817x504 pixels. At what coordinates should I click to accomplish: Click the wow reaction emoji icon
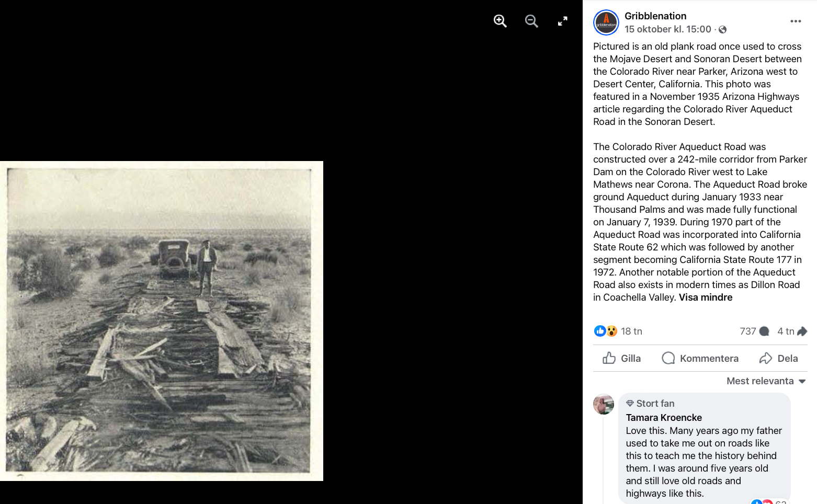(x=611, y=331)
